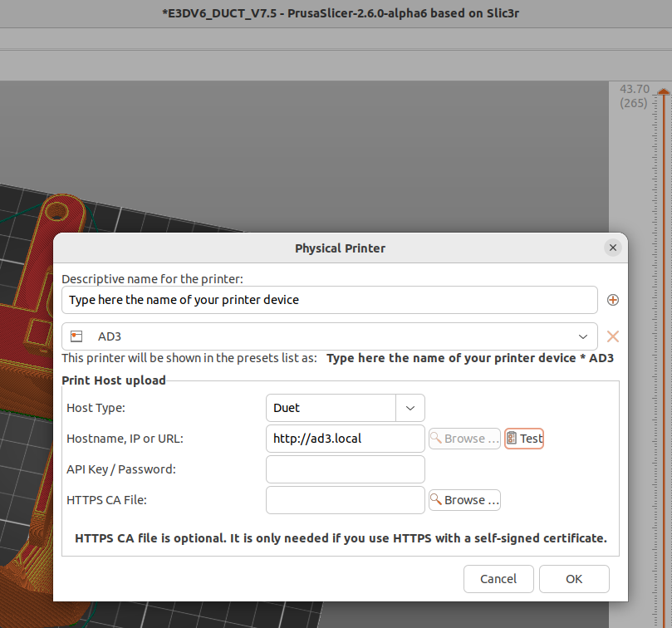Click the Test connection button
672x628 pixels.
click(x=524, y=439)
